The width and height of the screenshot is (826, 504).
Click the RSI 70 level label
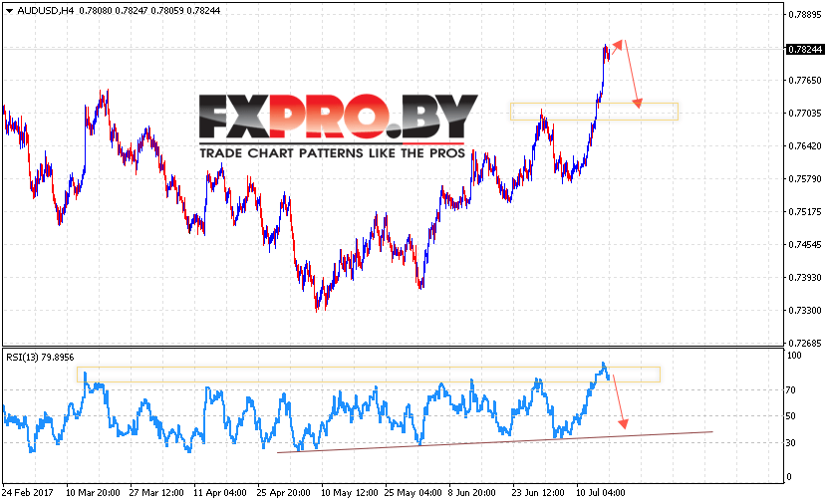point(791,390)
